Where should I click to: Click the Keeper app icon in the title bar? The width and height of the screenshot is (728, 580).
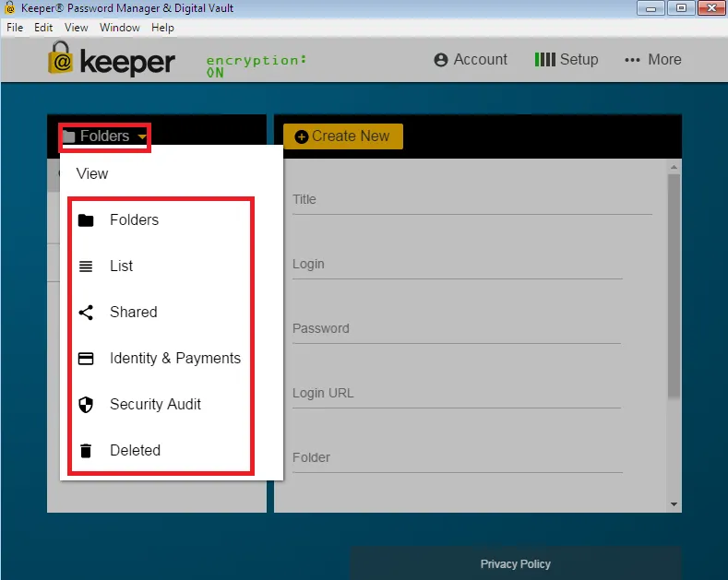[x=10, y=8]
